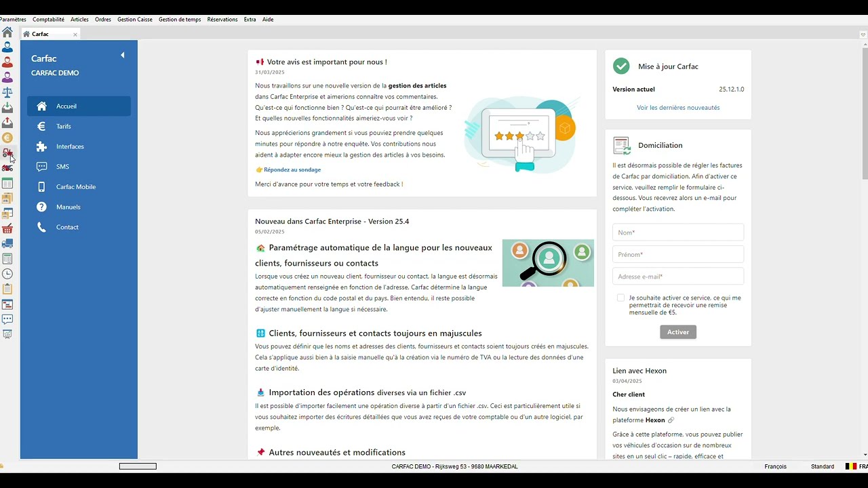Tick the domiciliation service activation checkbox
This screenshot has height=488, width=868.
(620, 298)
